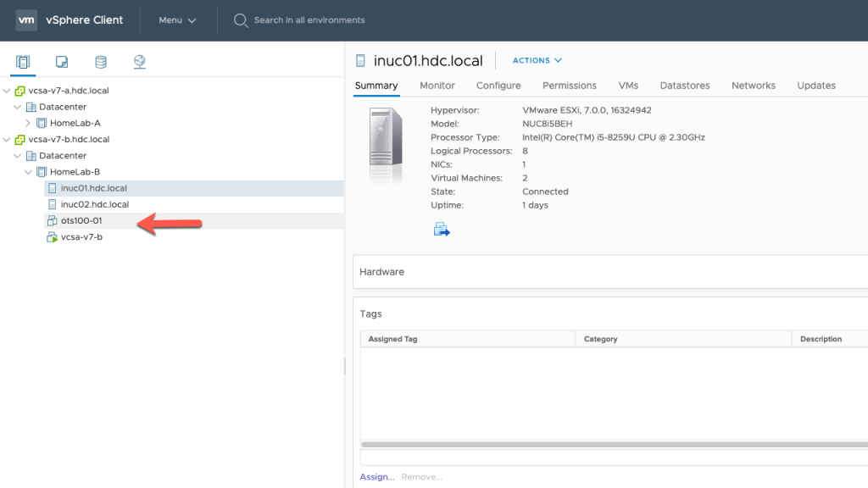Switch to the Configure tab
The image size is (868, 488).
pos(498,86)
